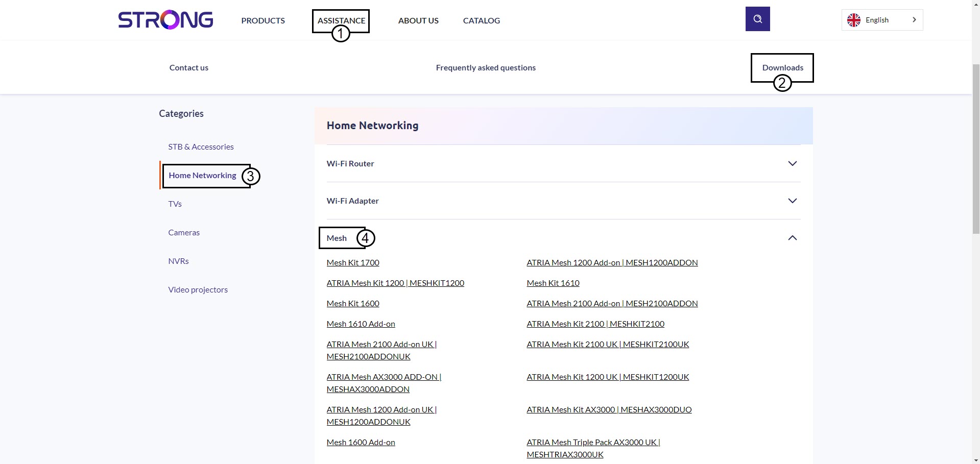
Task: Click the Wi-Fi Router heading
Action: click(350, 163)
